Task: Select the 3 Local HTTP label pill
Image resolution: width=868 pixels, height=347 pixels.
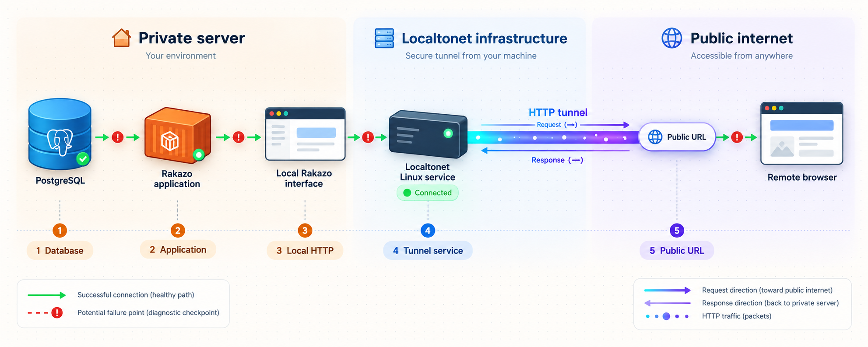Action: (x=305, y=250)
